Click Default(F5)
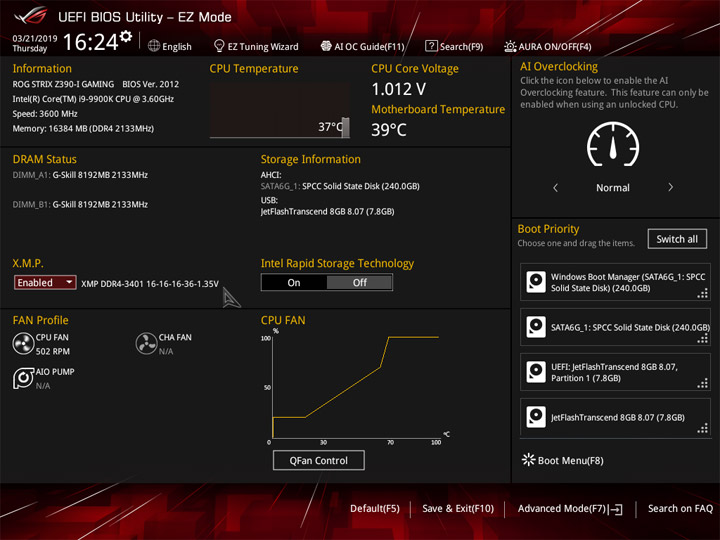Screen dimensions: 720x540 (375, 509)
